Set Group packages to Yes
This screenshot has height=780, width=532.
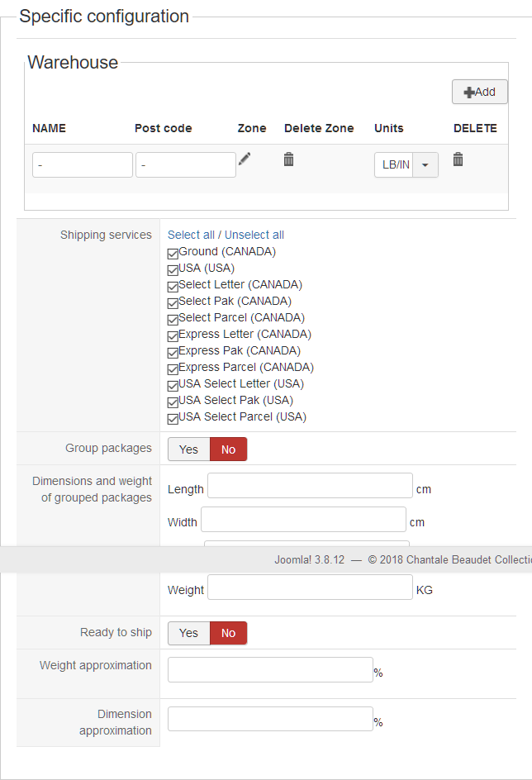188,449
